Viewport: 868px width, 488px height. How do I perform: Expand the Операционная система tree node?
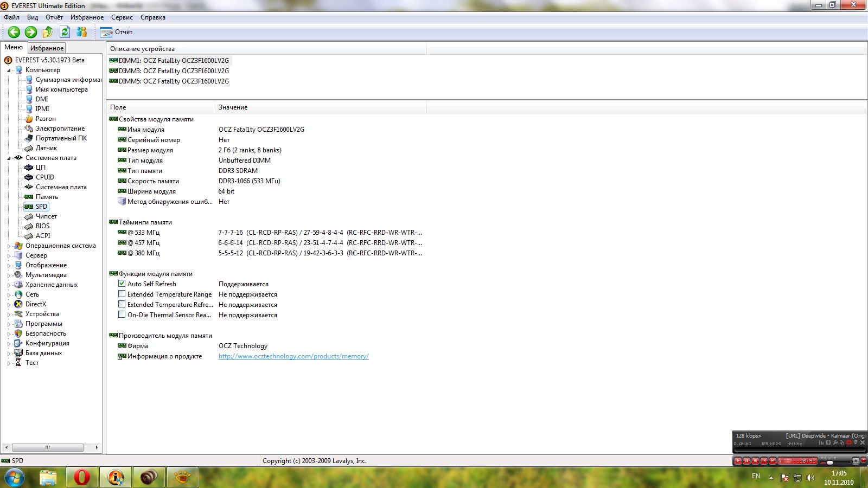pyautogui.click(x=9, y=246)
